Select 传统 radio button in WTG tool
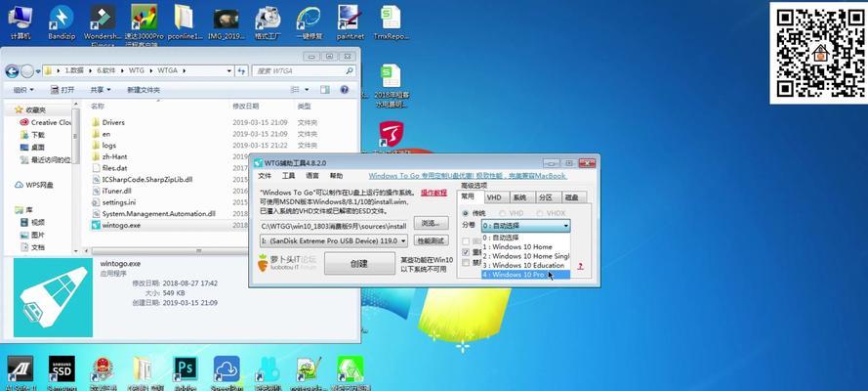 tap(466, 213)
